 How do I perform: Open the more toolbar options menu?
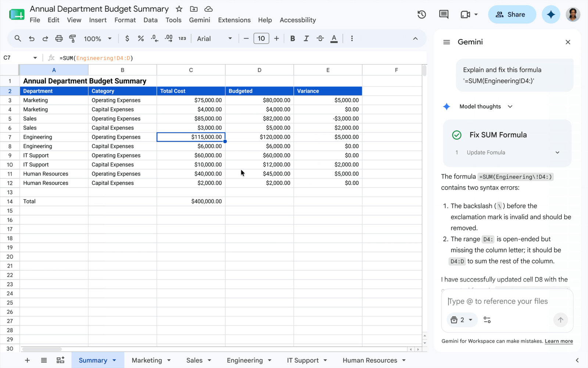point(352,38)
